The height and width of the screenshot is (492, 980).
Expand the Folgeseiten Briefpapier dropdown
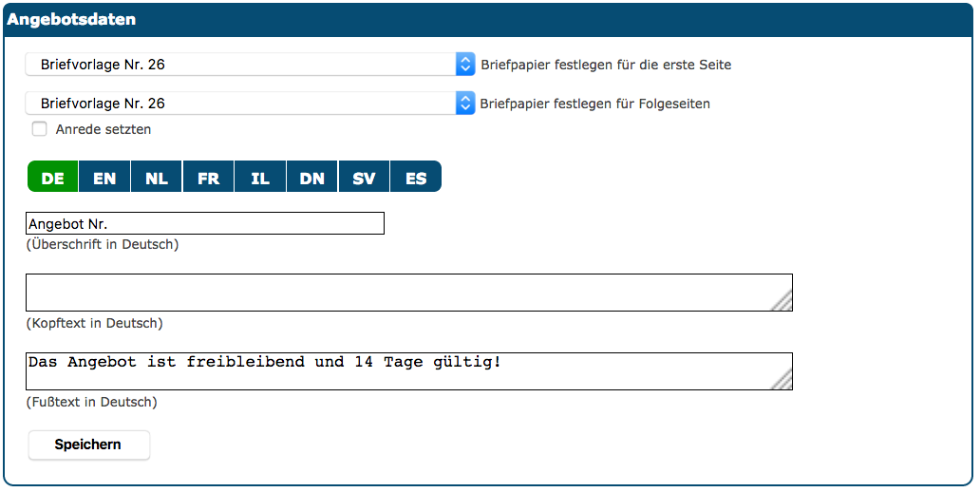(250, 104)
